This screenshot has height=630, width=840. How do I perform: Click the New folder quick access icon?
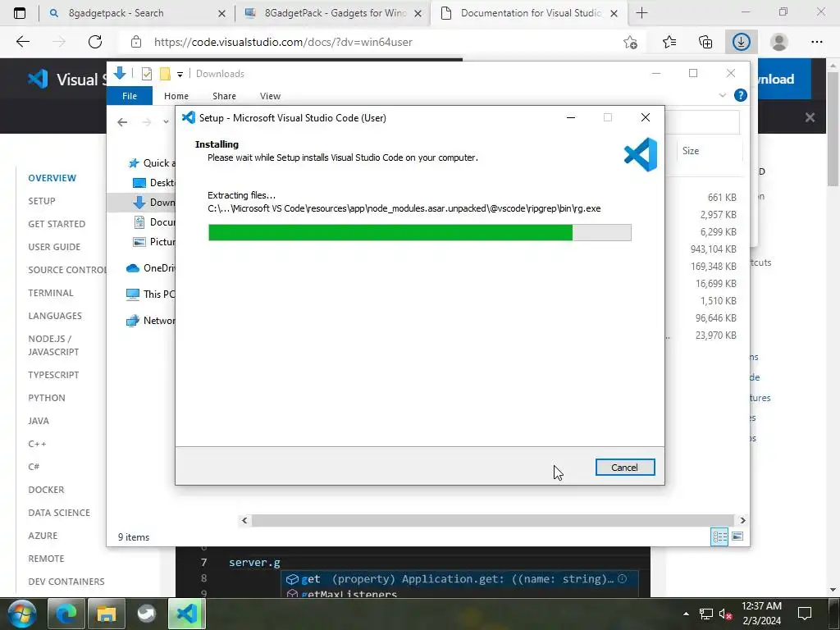pyautogui.click(x=165, y=74)
